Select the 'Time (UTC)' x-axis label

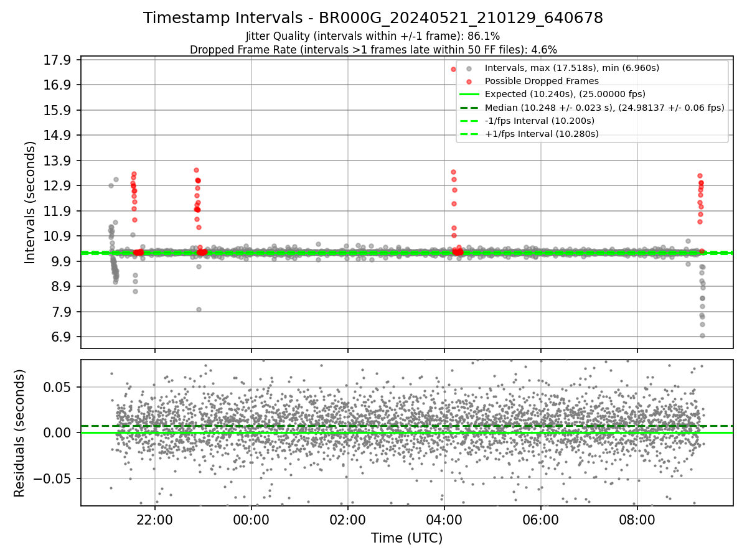pos(406,538)
